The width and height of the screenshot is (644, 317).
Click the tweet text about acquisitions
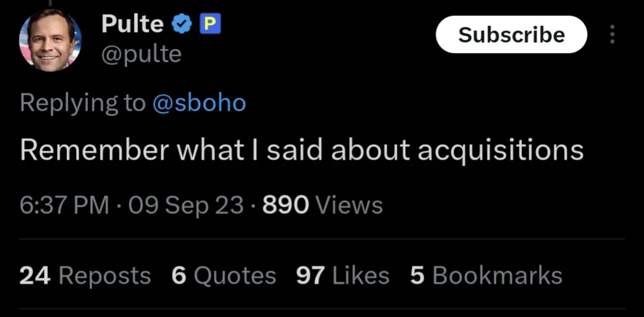tap(302, 151)
